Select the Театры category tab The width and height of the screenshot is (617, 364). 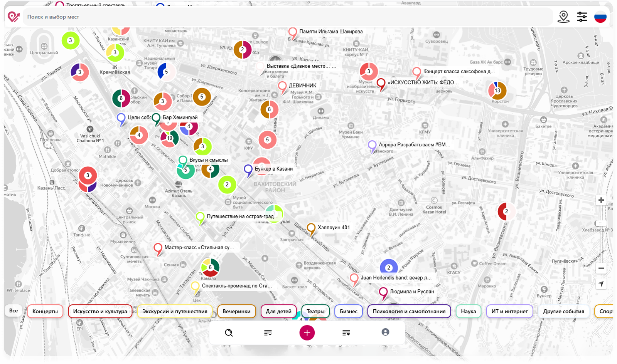(x=315, y=311)
